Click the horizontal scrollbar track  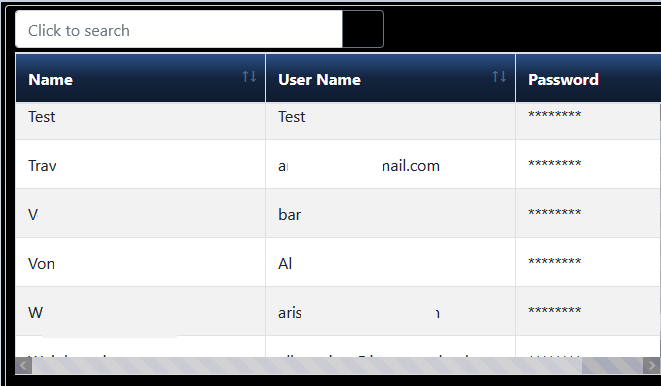tap(338, 365)
